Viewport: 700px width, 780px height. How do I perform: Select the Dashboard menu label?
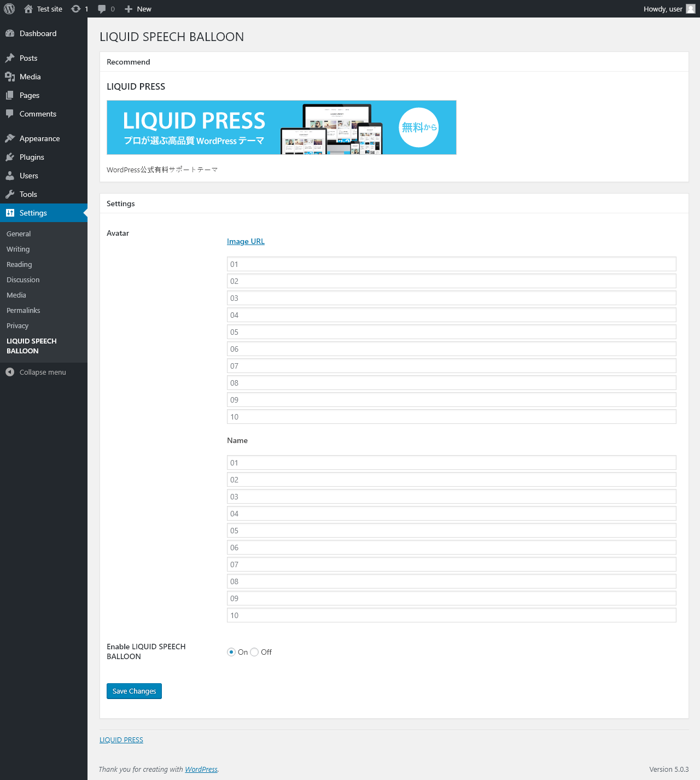tap(38, 33)
